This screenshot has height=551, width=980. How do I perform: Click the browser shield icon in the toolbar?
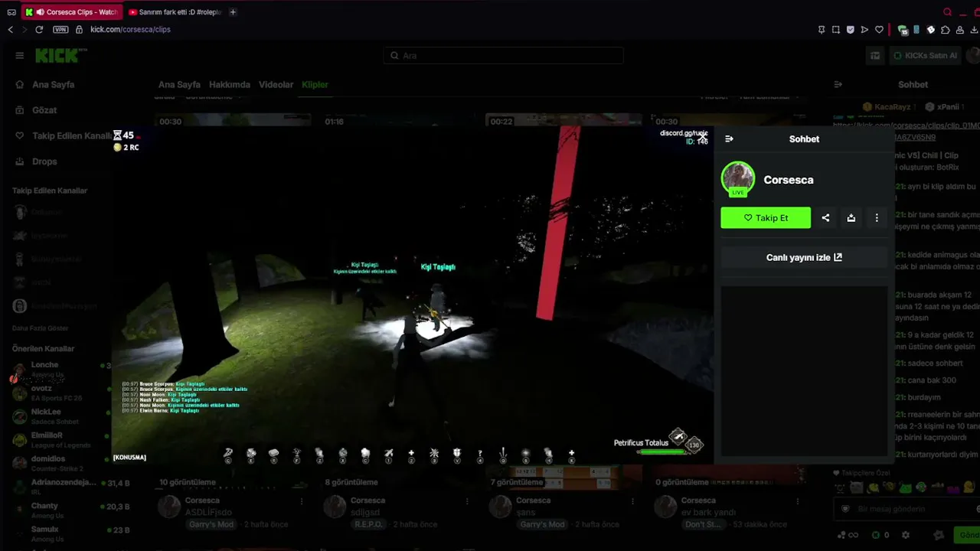click(x=850, y=30)
